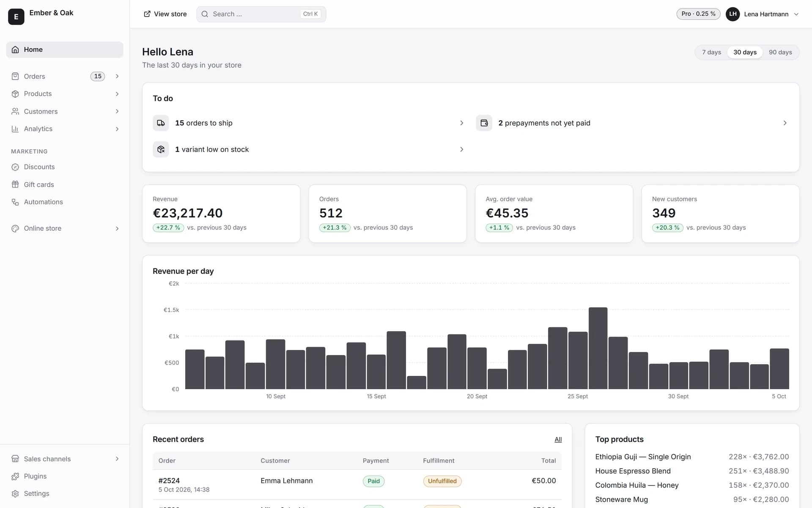Click the LH user avatar
This screenshot has height=508, width=812.
[732, 14]
